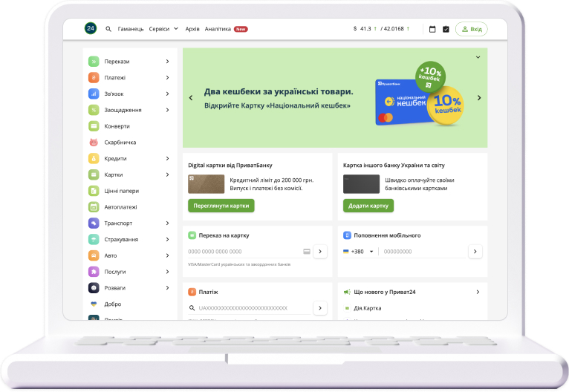Expand the Сервіси dropdown menu

(x=163, y=29)
